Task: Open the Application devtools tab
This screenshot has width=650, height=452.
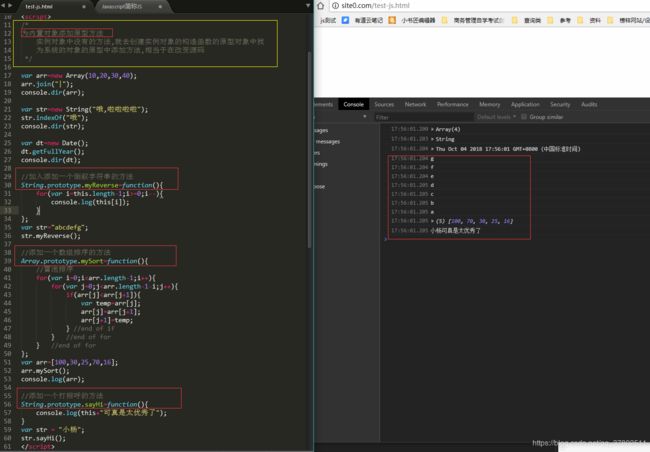Action: pyautogui.click(x=525, y=104)
